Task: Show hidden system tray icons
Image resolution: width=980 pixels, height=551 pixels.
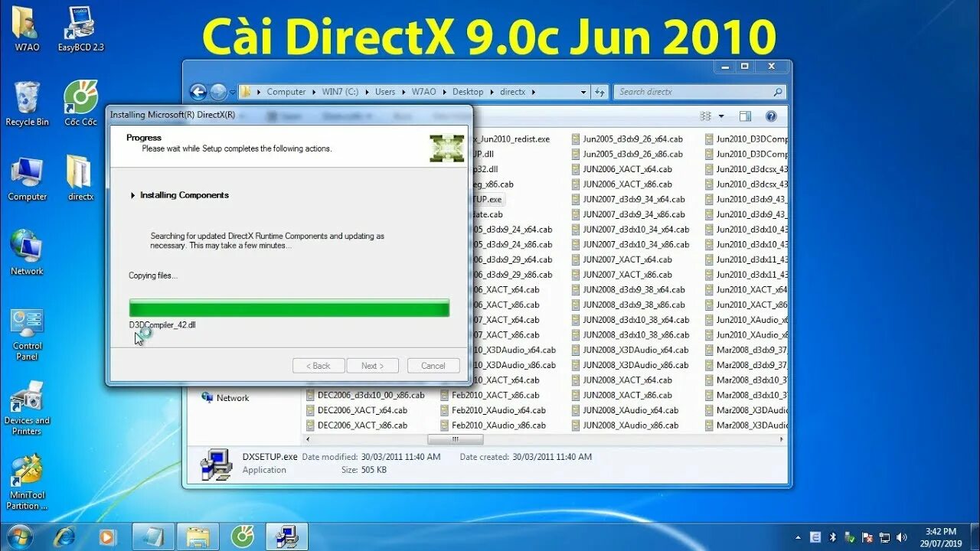Action: (x=798, y=537)
